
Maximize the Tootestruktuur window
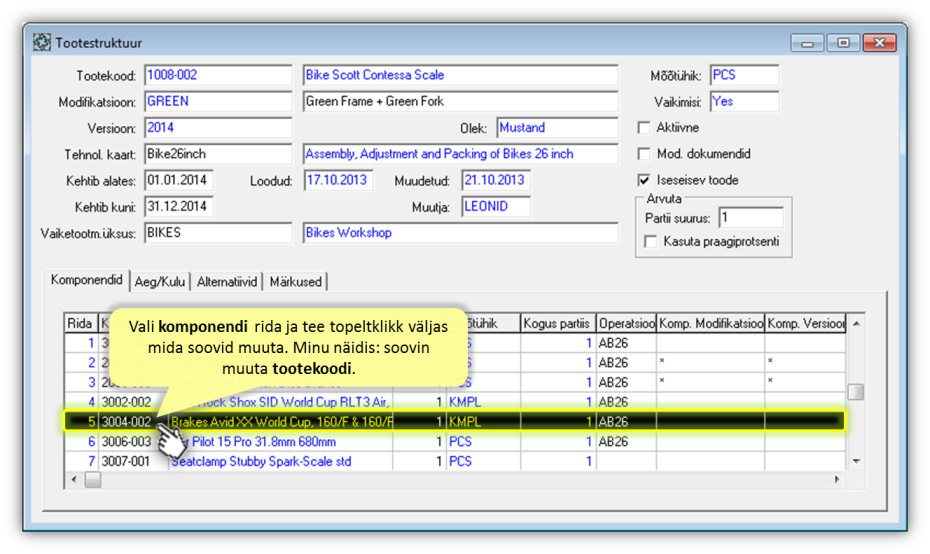[843, 43]
